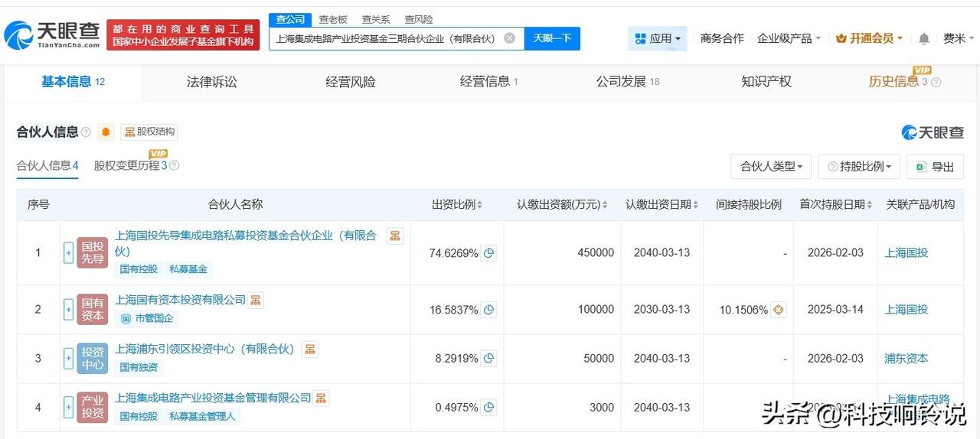980x439 pixels.
Task: Open the TianYanCha logo homepage
Action: (x=52, y=35)
